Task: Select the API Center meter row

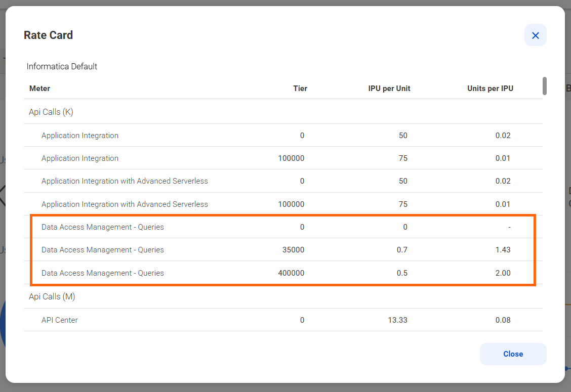Action: tap(283, 320)
